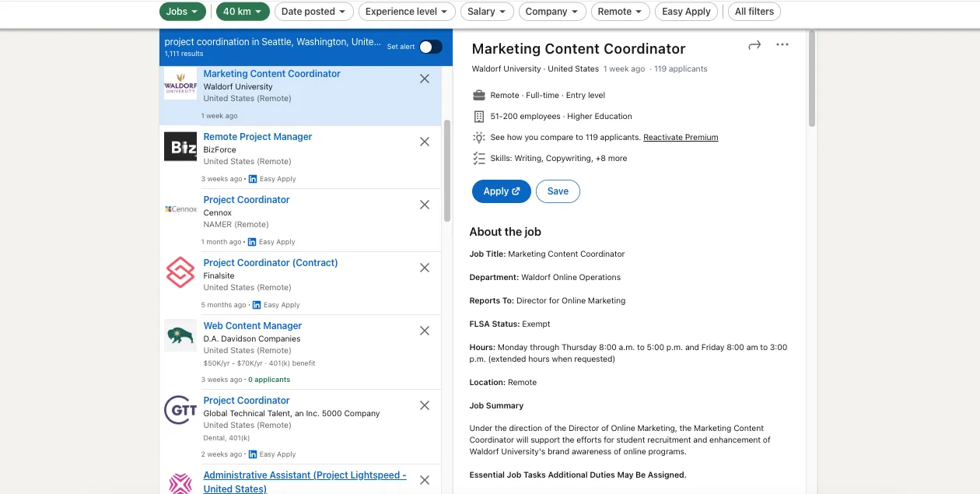Open the three-dot overflow menu
The width and height of the screenshot is (980, 494).
(x=782, y=46)
